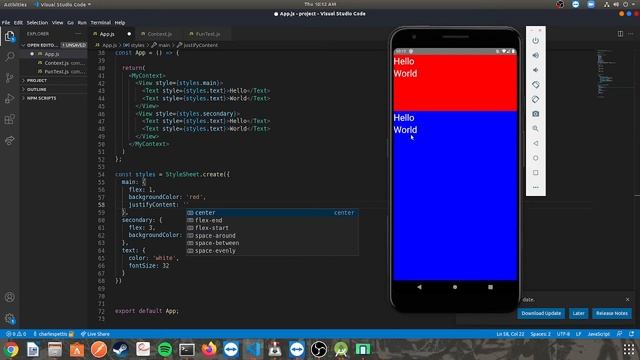Screen dimensions: 640x360
Task: Open the Go menu
Action: (70, 23)
